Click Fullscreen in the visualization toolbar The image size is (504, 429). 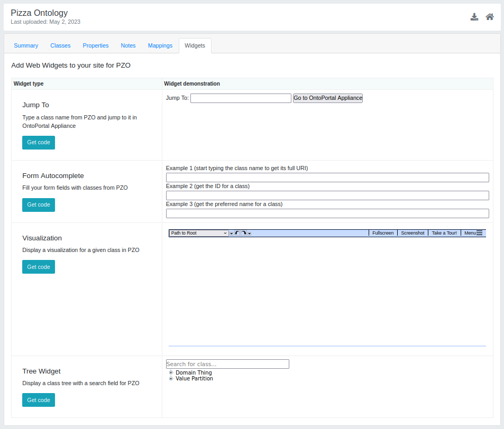(382, 232)
